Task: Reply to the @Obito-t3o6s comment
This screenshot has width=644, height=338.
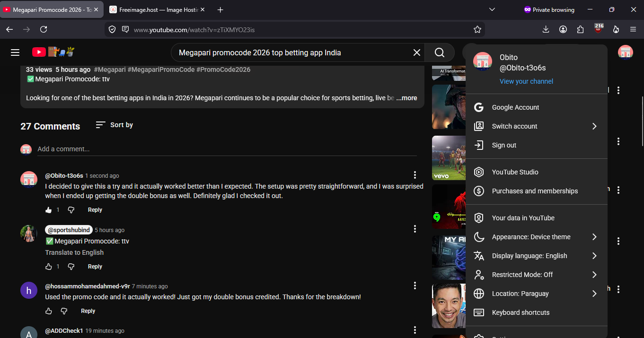Action: coord(95,210)
